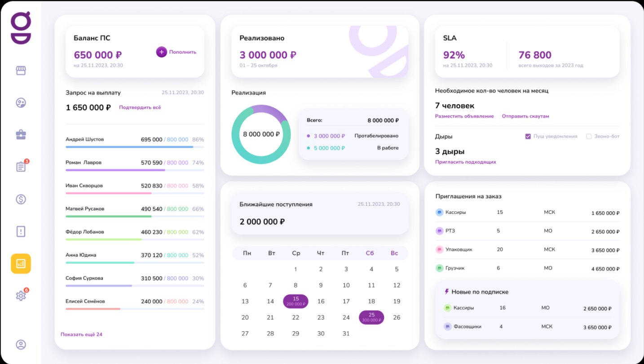Select highlighted calendar day 15

point(296,301)
